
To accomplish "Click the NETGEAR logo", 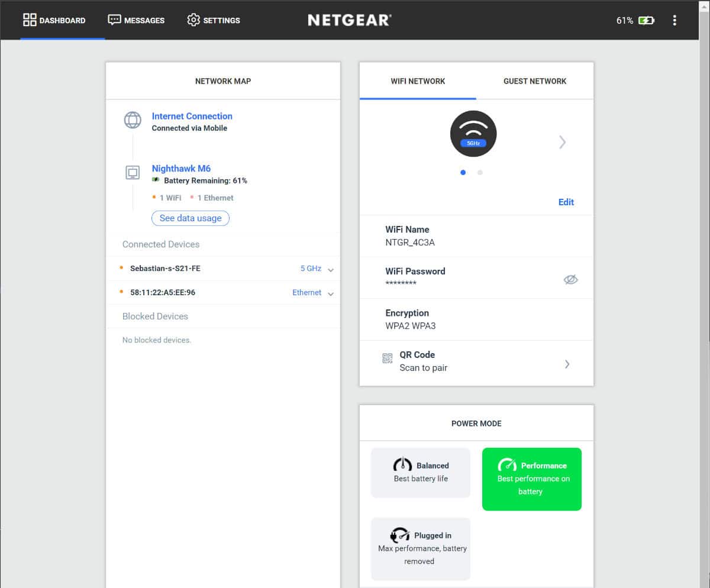I will pos(350,20).
